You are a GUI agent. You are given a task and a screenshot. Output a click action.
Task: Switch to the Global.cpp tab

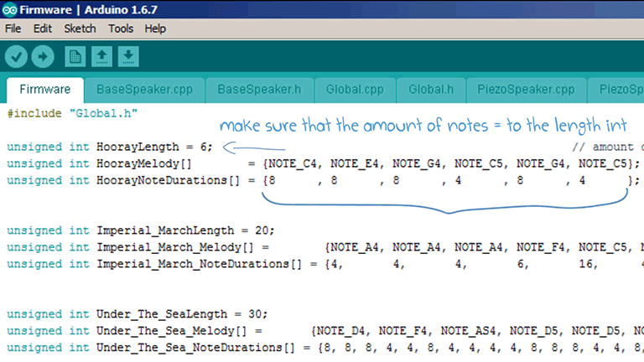point(355,90)
